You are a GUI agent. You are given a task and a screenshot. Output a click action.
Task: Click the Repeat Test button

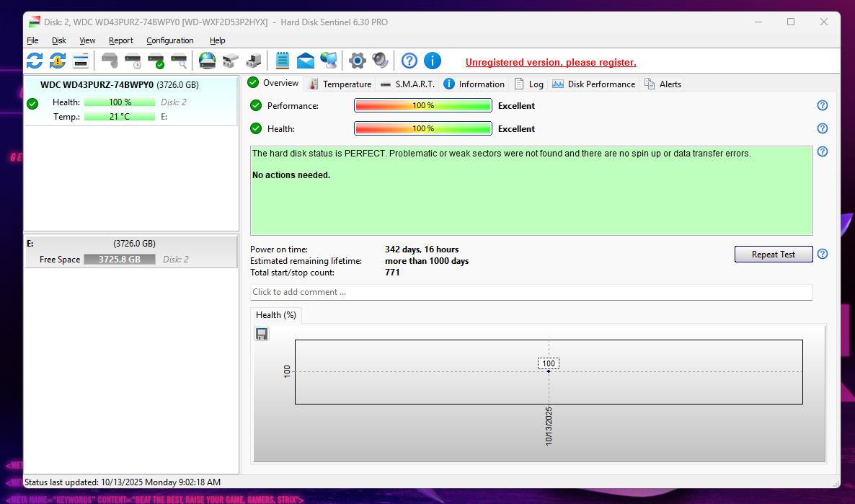[x=774, y=255]
